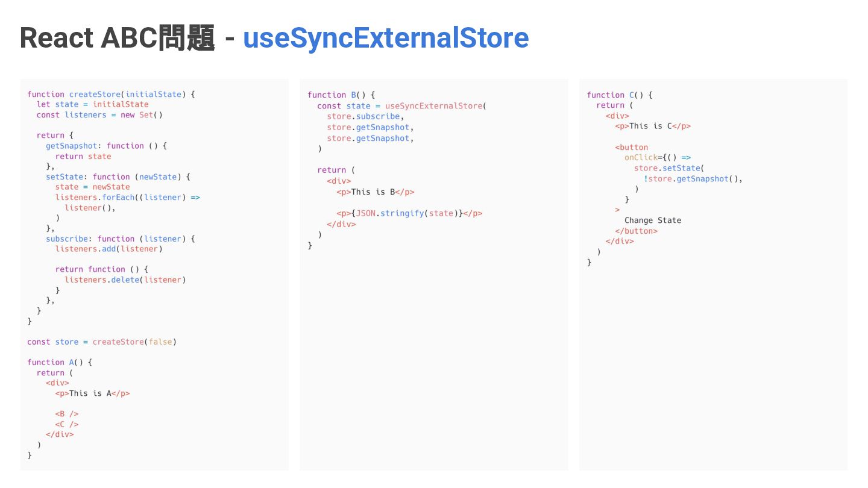Click the "<p>This is A</p>" line
868x488 pixels.
click(x=92, y=393)
